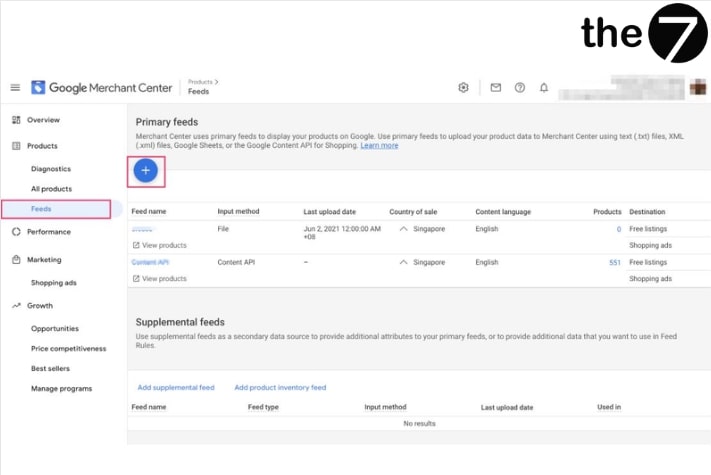711x475 pixels.
Task: Click the Growth sidebar icon
Action: point(16,305)
